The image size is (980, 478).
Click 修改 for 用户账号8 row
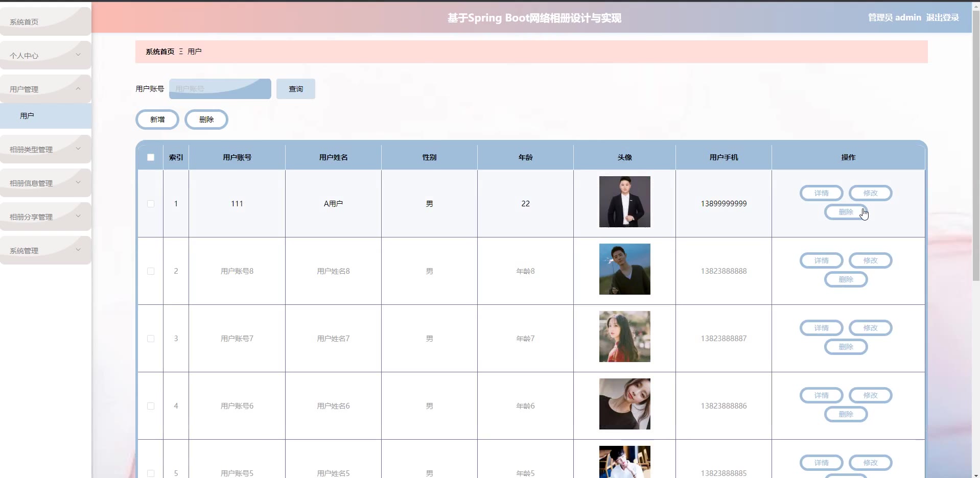coord(870,260)
